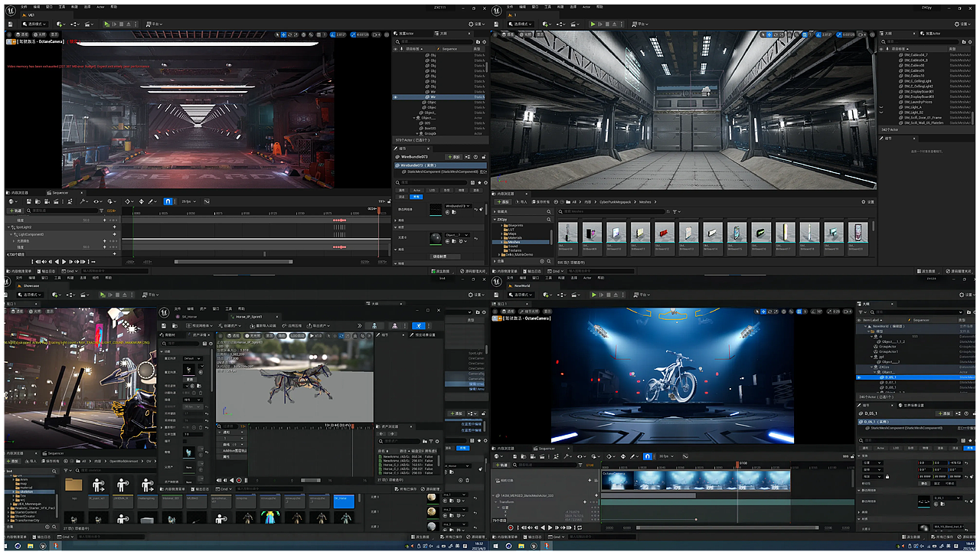Toggle visibility eye of the highlighted Wir row in UE1 outliner

[395, 97]
